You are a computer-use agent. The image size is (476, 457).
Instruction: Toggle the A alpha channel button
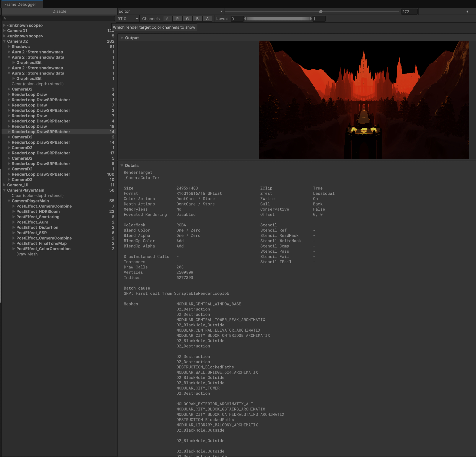pyautogui.click(x=207, y=19)
